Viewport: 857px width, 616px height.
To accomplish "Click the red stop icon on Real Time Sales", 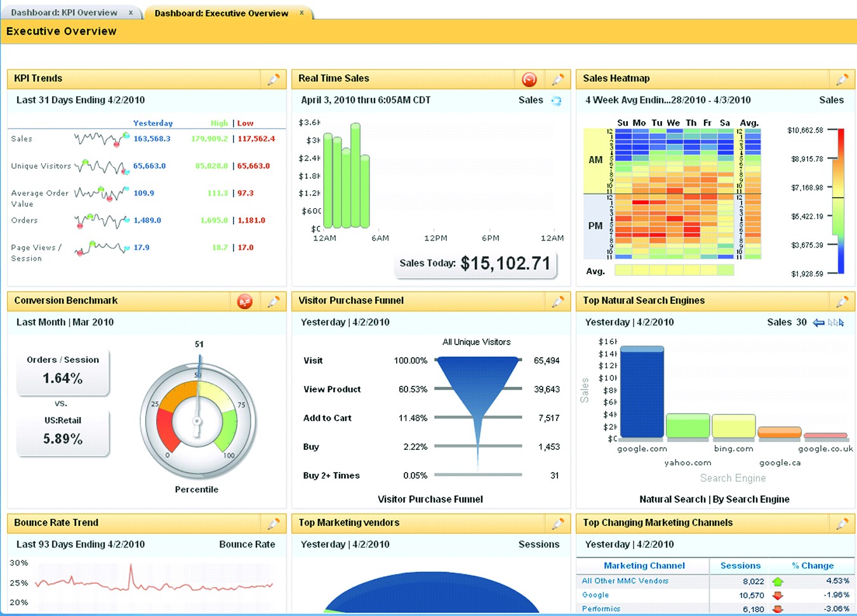I will [x=529, y=79].
